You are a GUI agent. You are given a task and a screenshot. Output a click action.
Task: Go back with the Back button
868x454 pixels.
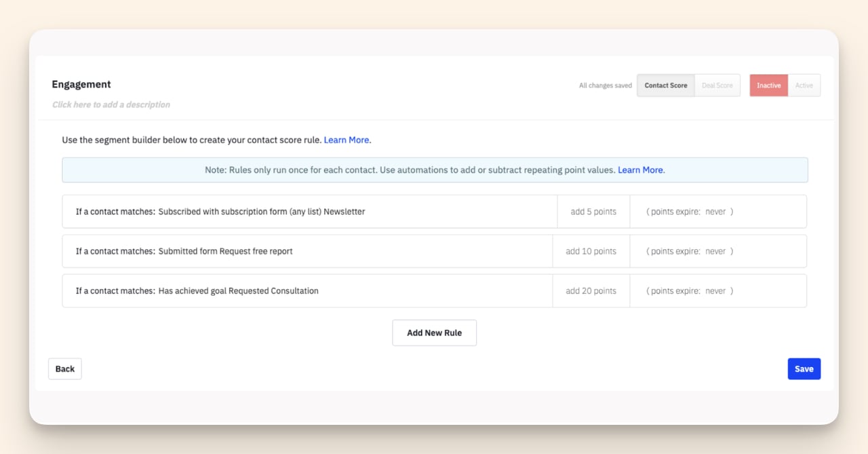tap(65, 368)
